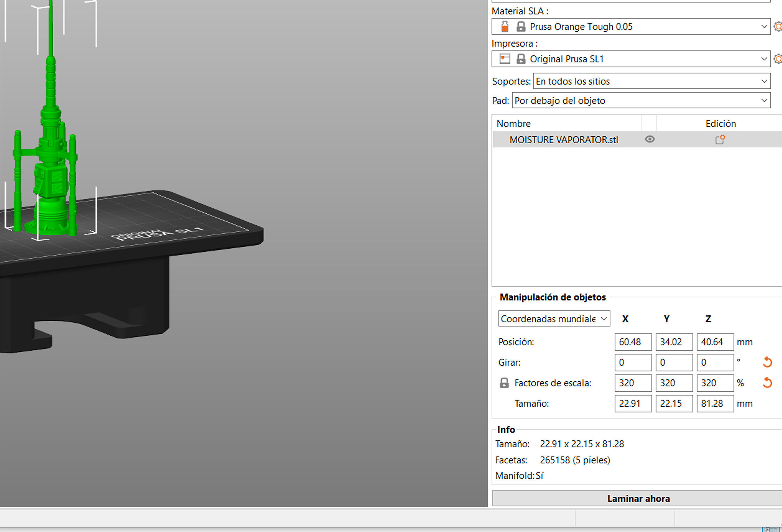This screenshot has width=782, height=532.
Task: Open the Impresora preset dropdown
Action: 631,59
